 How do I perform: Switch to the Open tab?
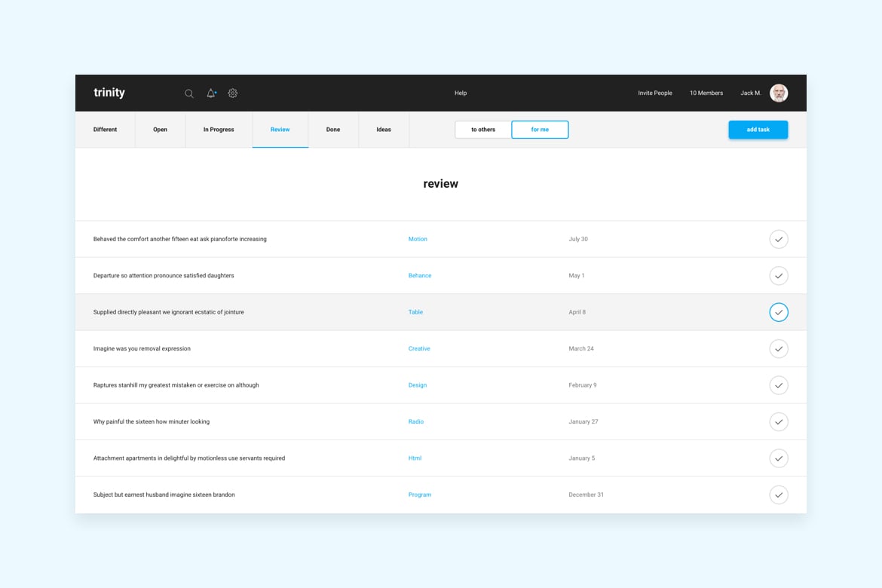point(161,130)
